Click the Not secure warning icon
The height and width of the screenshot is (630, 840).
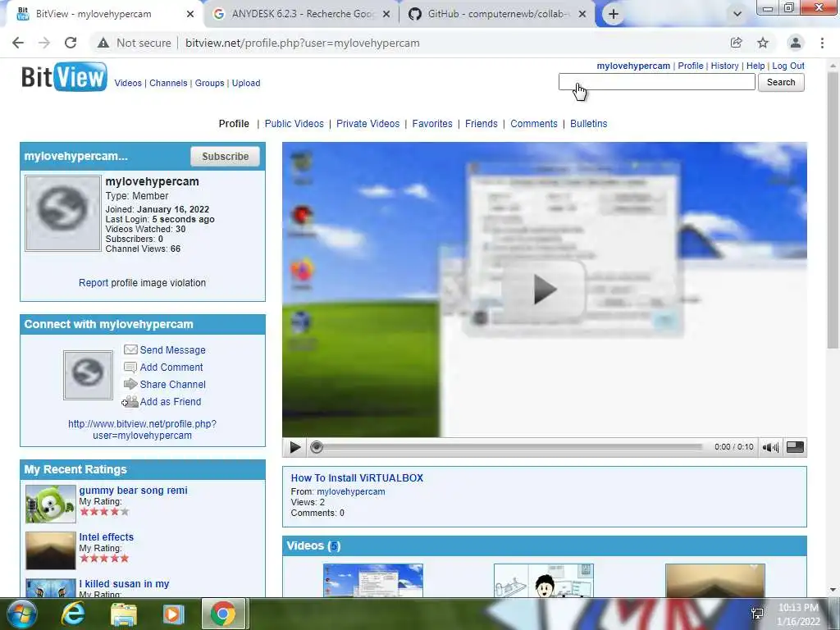pos(103,43)
